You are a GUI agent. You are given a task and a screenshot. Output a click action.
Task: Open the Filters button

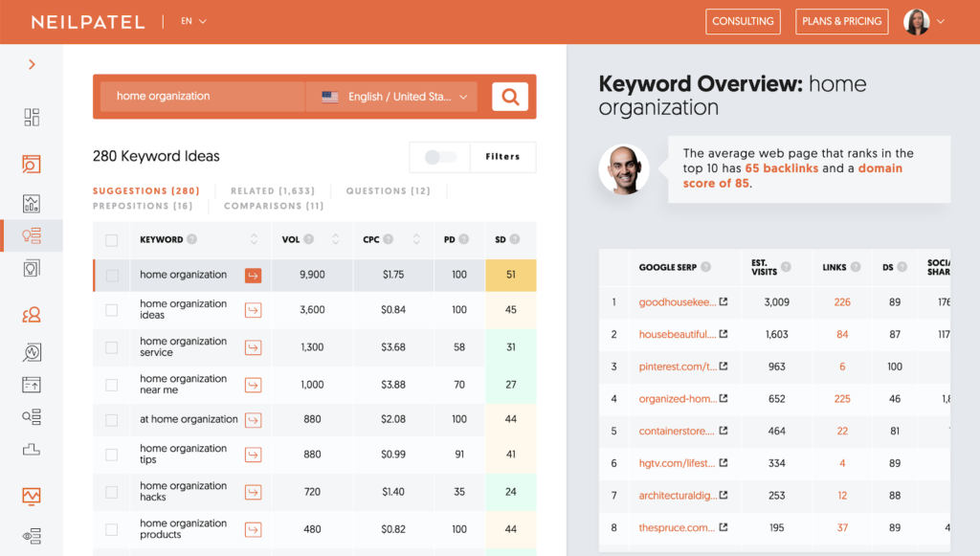pyautogui.click(x=503, y=157)
